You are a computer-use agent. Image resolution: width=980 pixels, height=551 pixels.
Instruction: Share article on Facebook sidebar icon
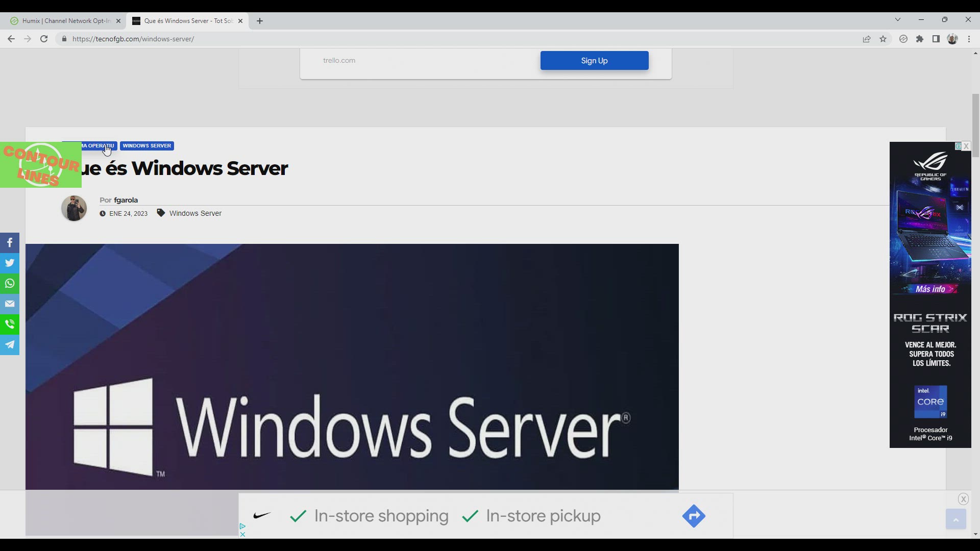(x=10, y=243)
